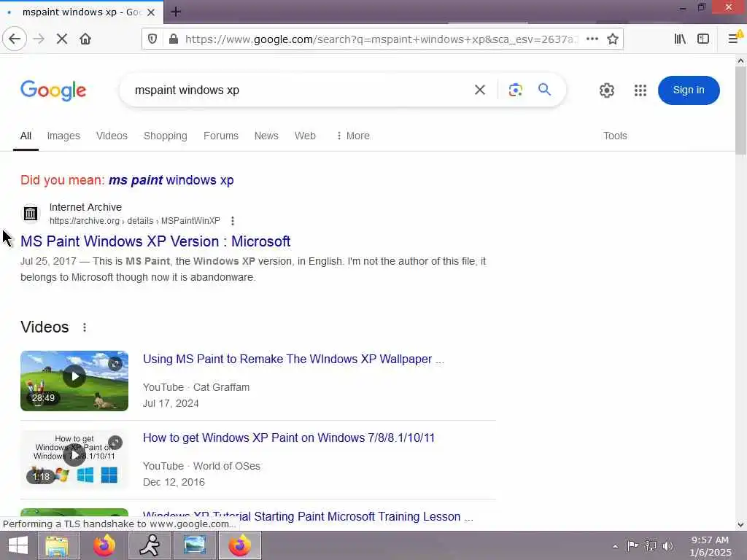Open the Action Center flag icon
The width and height of the screenshot is (747, 560).
pyautogui.click(x=632, y=546)
